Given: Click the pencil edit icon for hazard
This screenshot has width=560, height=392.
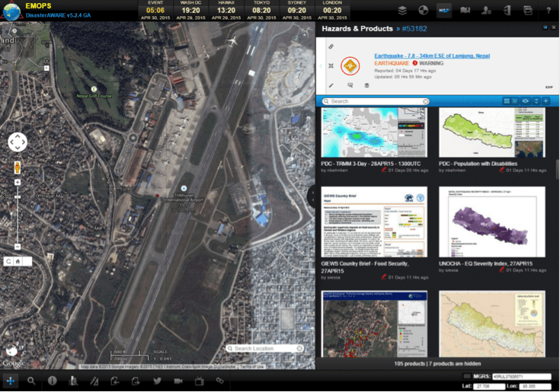Looking at the screenshot, I should coord(331,85).
